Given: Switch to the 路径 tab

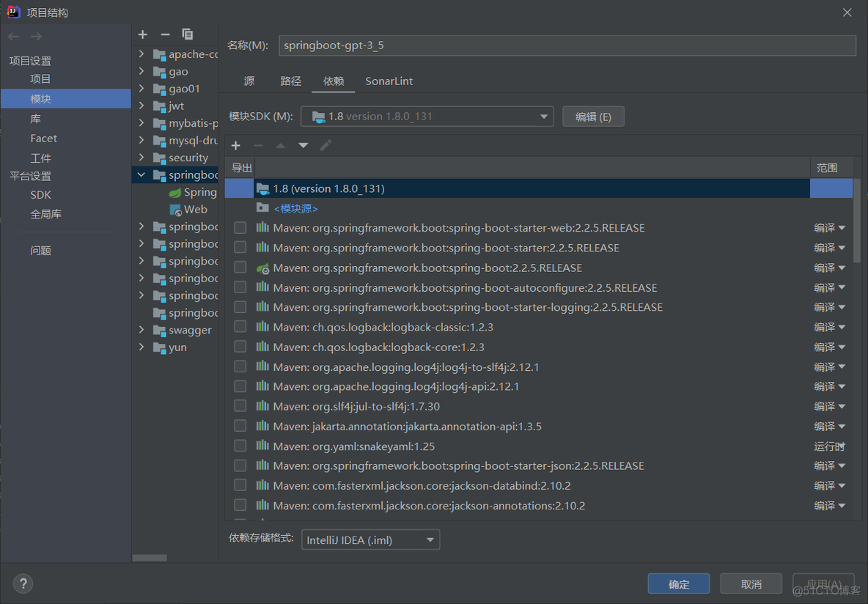Looking at the screenshot, I should tap(290, 81).
